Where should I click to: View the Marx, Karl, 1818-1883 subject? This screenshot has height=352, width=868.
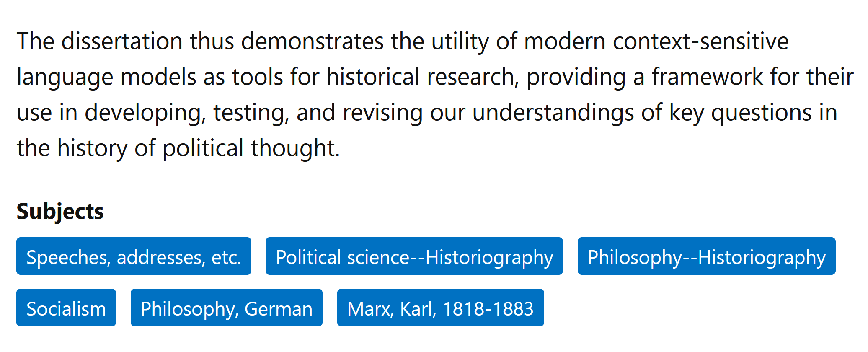click(x=440, y=308)
